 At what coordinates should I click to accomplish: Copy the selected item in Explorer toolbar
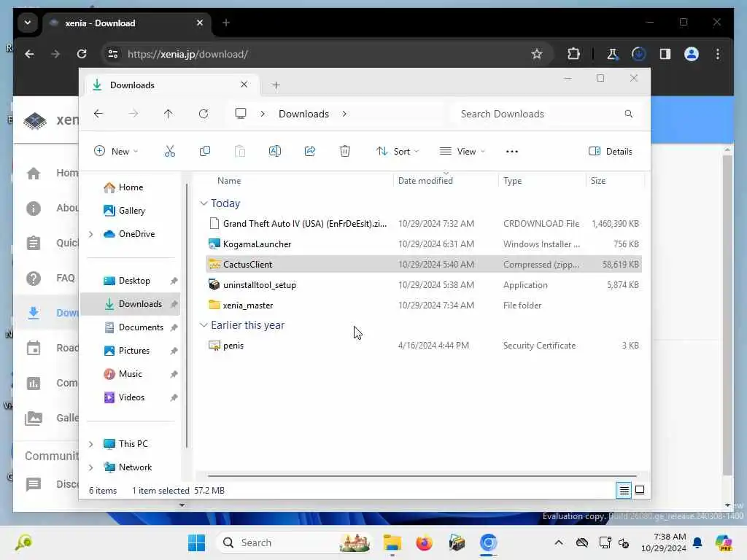[x=205, y=152]
